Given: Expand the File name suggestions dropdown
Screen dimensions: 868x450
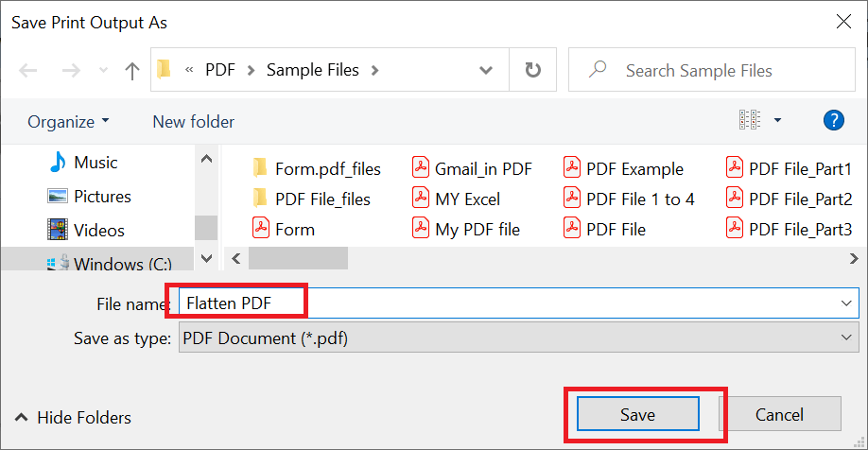Looking at the screenshot, I should pos(844,303).
